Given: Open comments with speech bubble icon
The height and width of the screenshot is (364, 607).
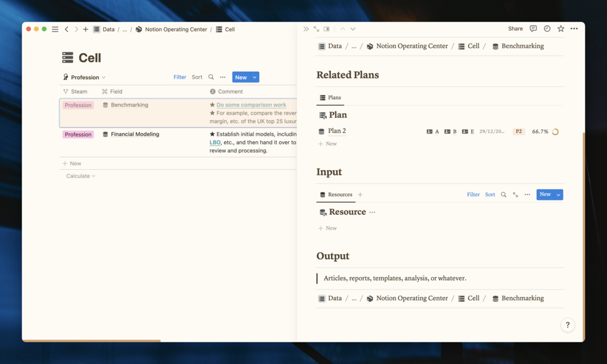Looking at the screenshot, I should click(533, 28).
